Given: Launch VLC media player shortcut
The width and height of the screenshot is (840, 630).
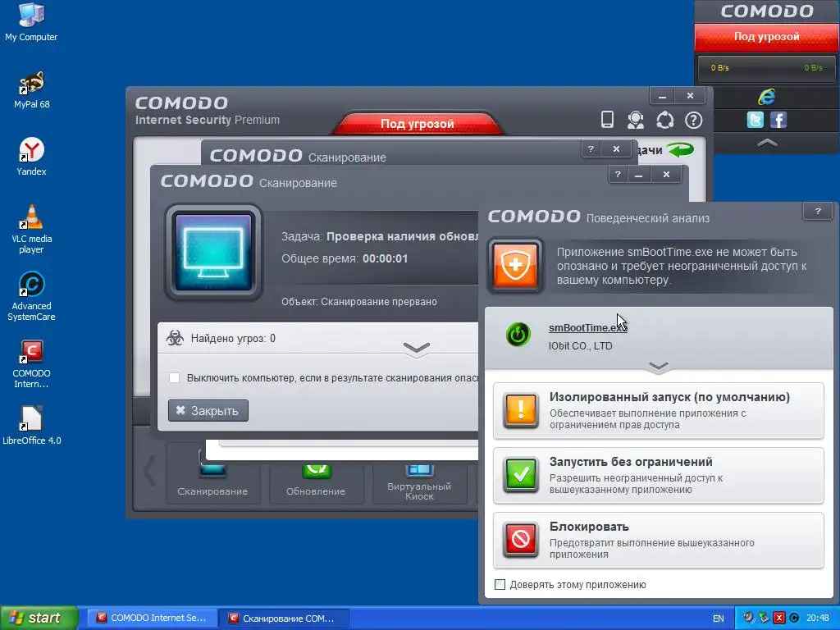Looking at the screenshot, I should point(31,230).
